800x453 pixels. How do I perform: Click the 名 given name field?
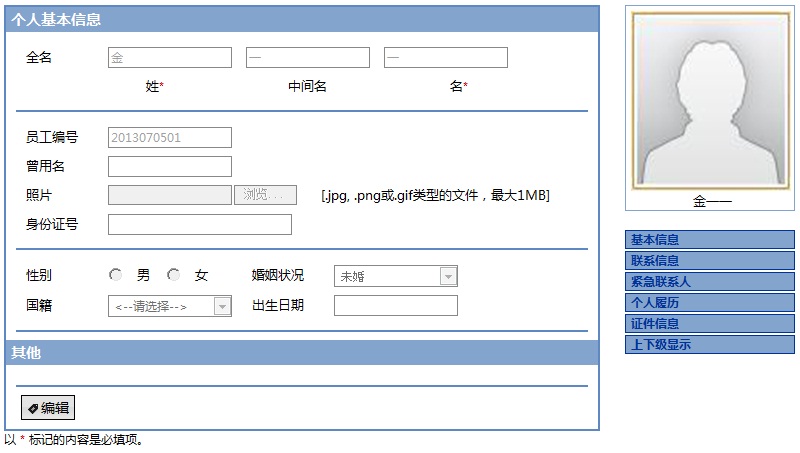point(446,58)
